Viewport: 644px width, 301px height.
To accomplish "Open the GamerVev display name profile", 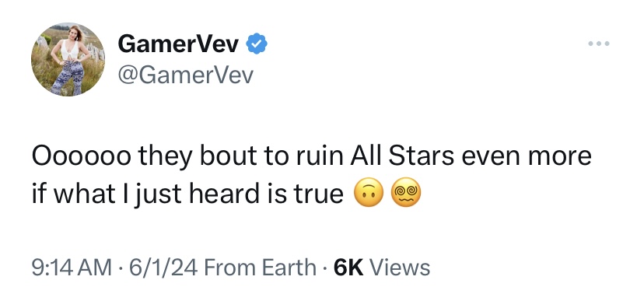I will (x=178, y=44).
